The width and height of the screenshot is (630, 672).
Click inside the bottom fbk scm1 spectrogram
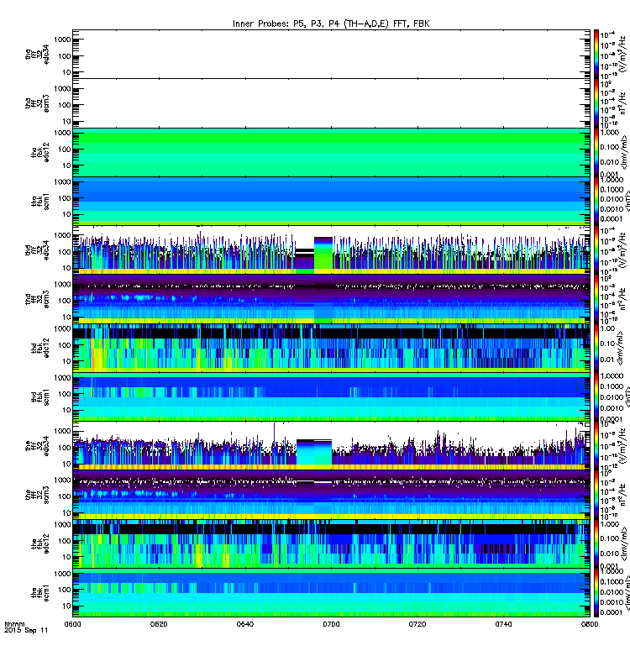(x=331, y=593)
